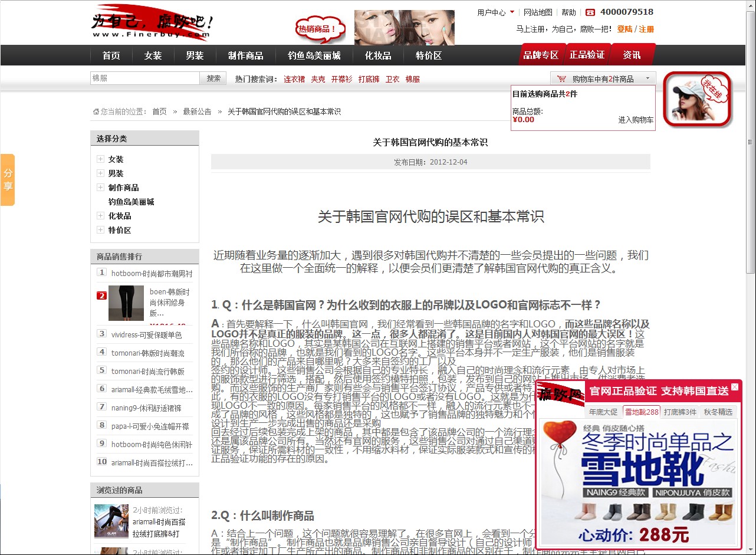
Task: Open rank 8 item papa-l-可爱小兔连帽开襟
Action: pos(150,426)
